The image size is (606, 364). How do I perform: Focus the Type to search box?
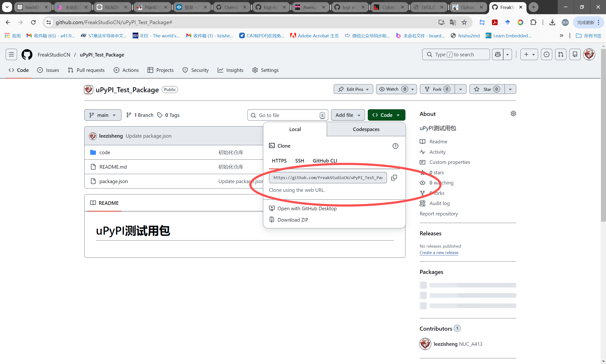point(456,54)
